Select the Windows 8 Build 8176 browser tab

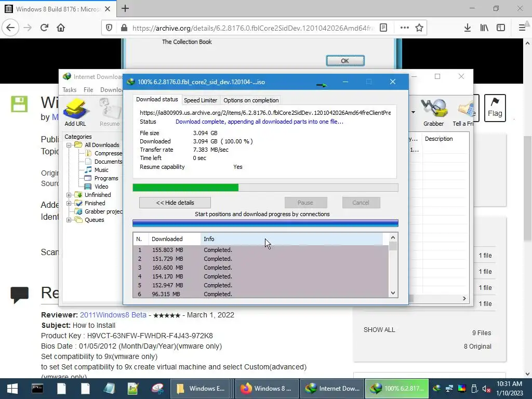(x=58, y=9)
